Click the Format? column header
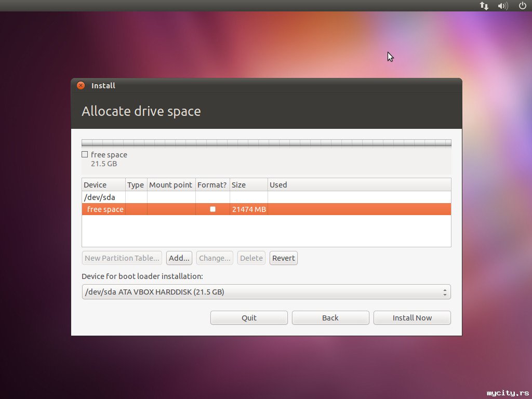Image resolution: width=532 pixels, height=399 pixels. 212,184
